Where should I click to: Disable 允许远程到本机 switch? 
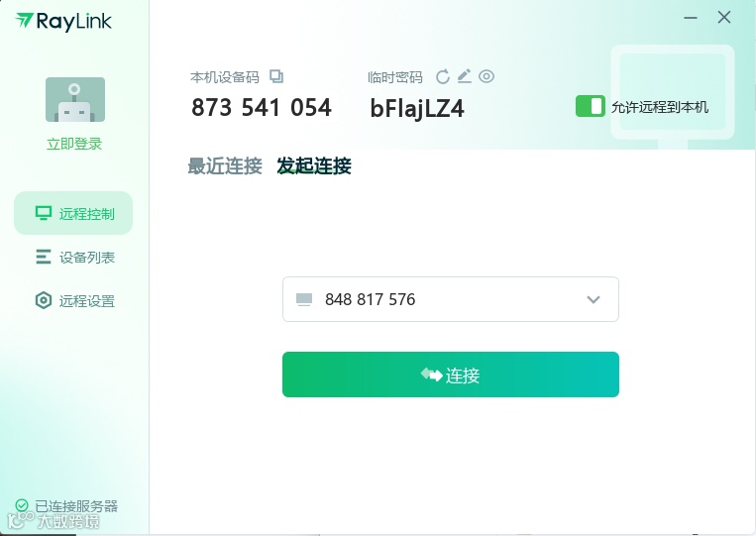[x=591, y=107]
